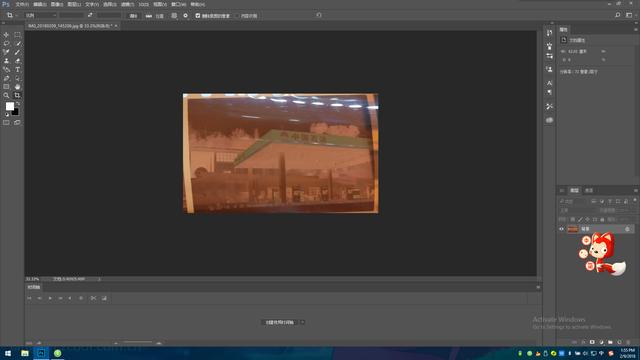This screenshot has height=360, width=640.
Task: Expand the create timeline type arrow
Action: tap(302, 322)
